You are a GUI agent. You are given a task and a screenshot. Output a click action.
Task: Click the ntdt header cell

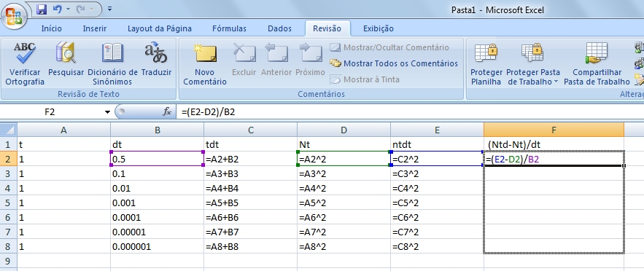(x=437, y=144)
